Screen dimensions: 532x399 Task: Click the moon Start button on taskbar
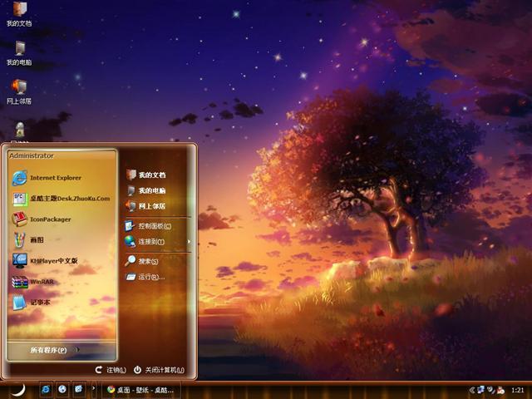click(x=17, y=388)
